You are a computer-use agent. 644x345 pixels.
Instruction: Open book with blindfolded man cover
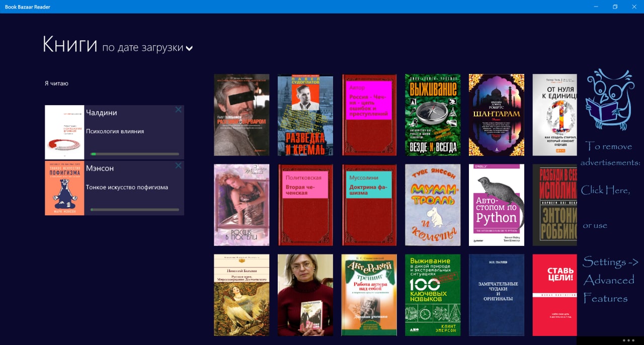[x=242, y=115]
